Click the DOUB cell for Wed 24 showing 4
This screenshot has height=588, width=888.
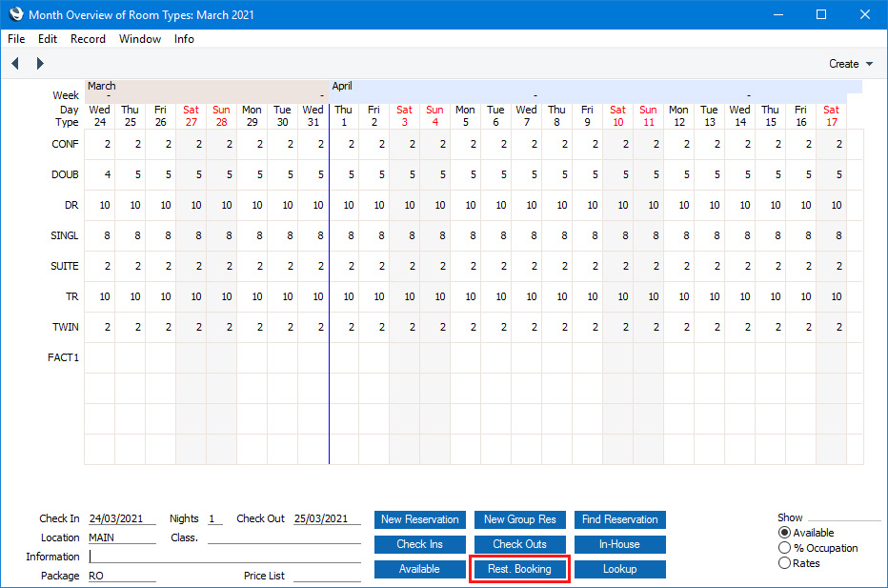click(x=100, y=174)
